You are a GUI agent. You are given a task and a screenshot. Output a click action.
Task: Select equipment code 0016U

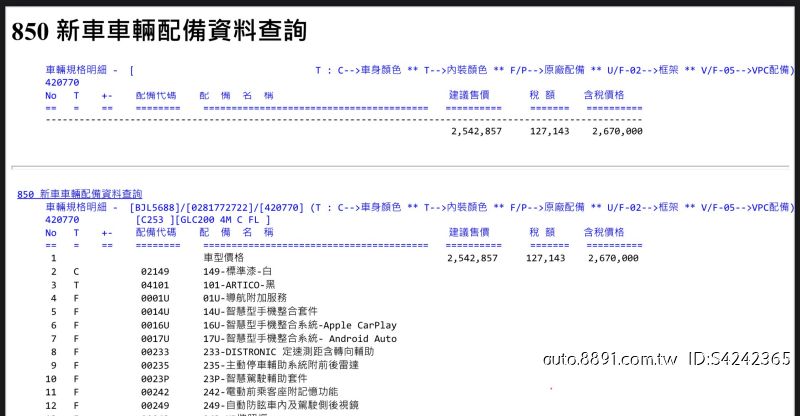click(x=155, y=325)
